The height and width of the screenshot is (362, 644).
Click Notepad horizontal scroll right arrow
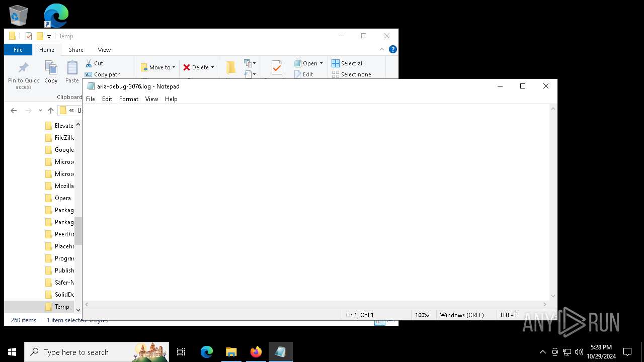coord(545,304)
